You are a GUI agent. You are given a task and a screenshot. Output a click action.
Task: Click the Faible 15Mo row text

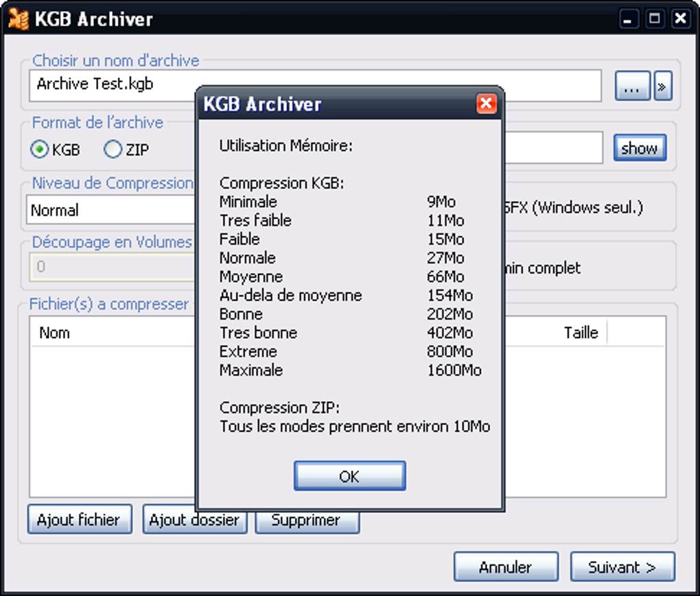[342, 239]
